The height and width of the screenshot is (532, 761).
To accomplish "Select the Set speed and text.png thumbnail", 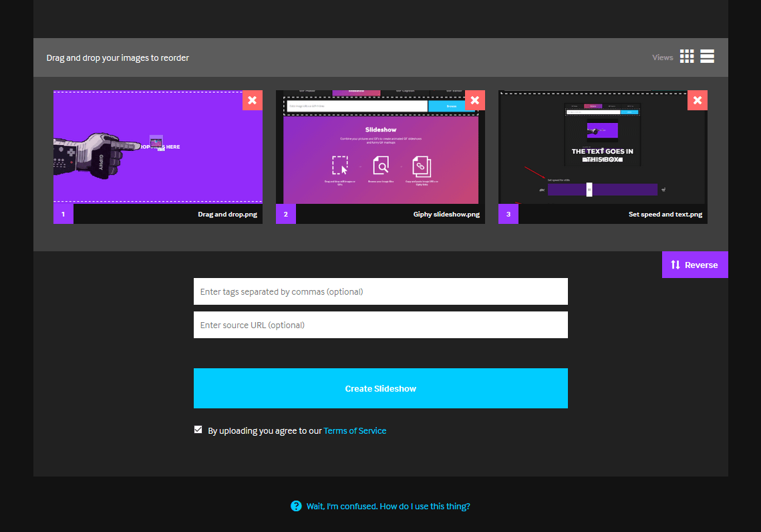I will pos(603,147).
